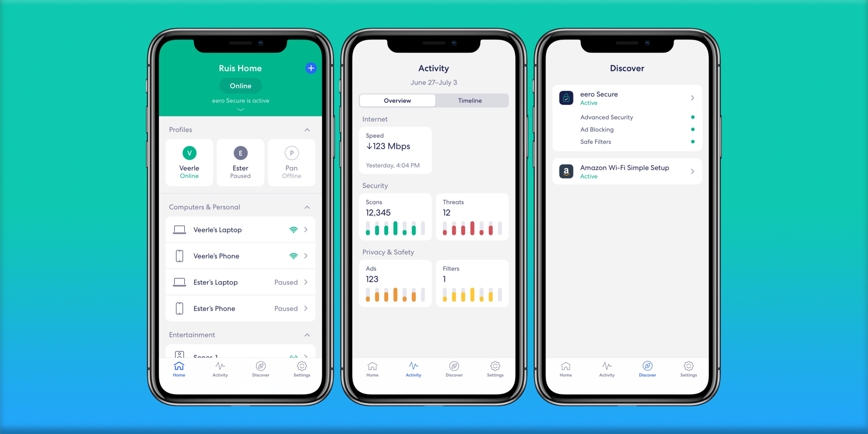Toggle Ester's internet access pause state
This screenshot has width=868, height=434.
coord(240,161)
